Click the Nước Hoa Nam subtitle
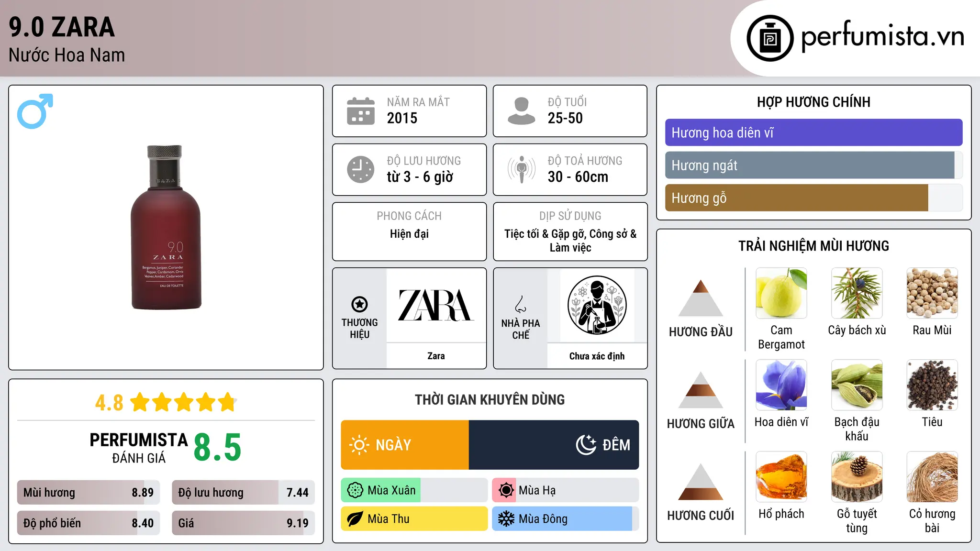The width and height of the screenshot is (980, 551). pos(67,55)
